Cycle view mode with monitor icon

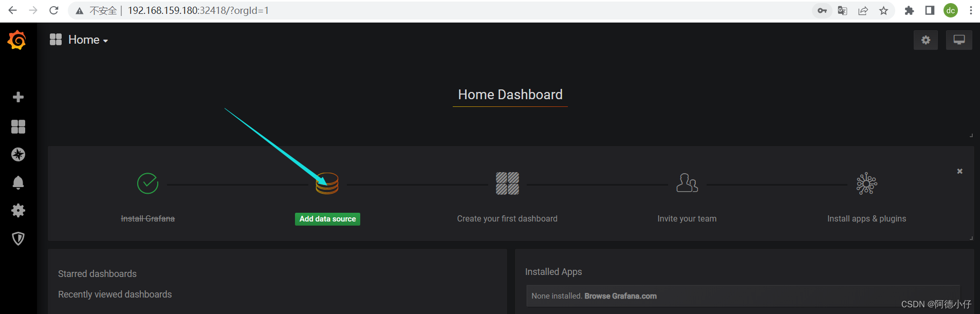(x=959, y=40)
